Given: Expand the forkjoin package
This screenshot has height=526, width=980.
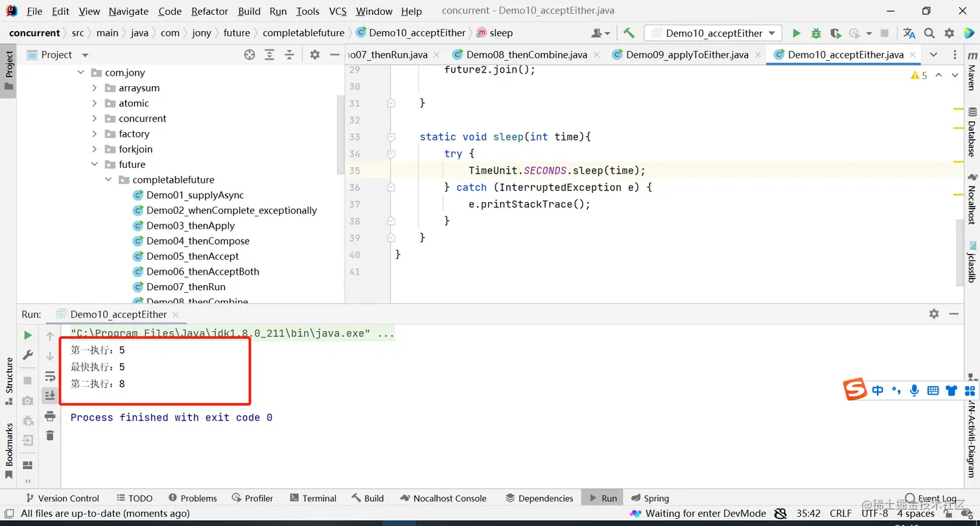Looking at the screenshot, I should (x=95, y=149).
